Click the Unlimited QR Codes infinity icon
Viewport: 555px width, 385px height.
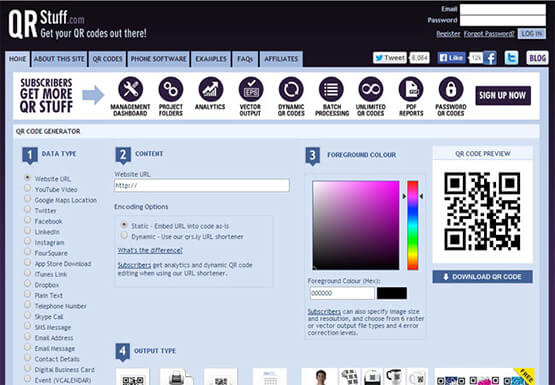[x=371, y=89]
